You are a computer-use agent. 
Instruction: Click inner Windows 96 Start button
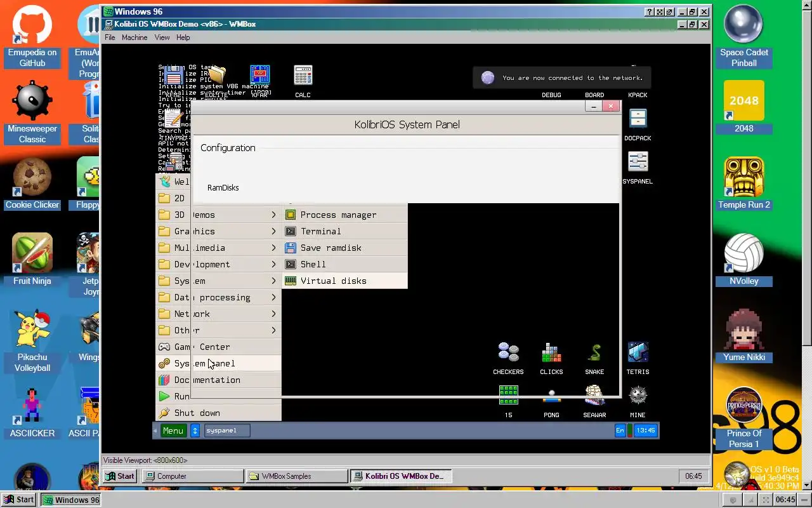[x=120, y=476]
